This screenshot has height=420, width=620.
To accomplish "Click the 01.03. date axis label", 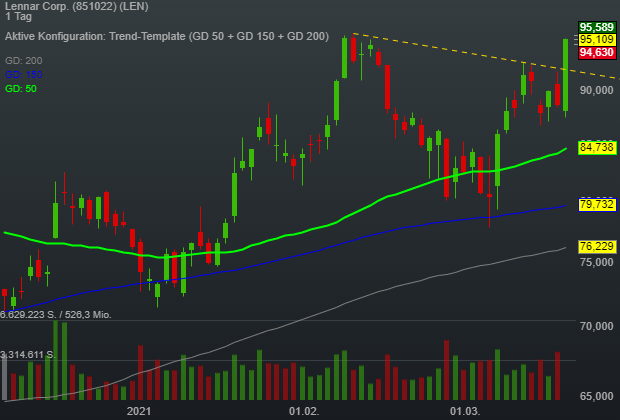I will coord(465,411).
